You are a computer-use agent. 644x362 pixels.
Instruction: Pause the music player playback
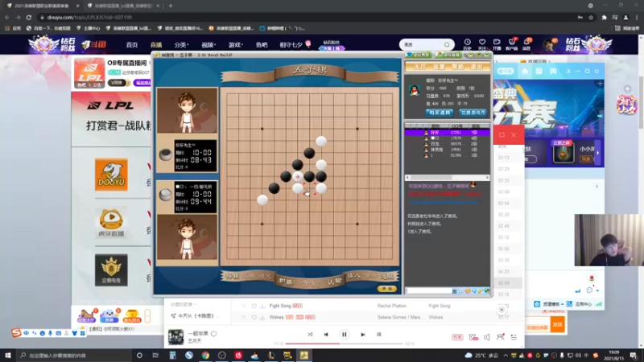click(345, 335)
